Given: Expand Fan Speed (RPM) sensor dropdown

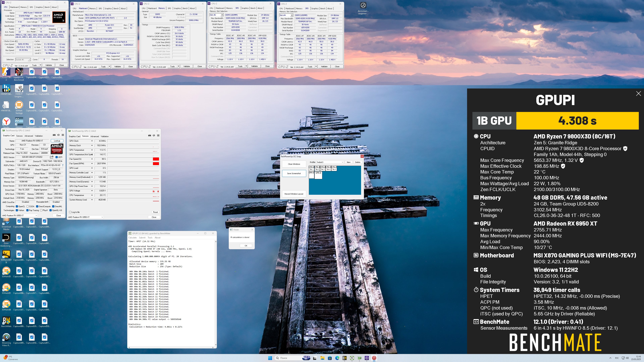Looking at the screenshot, I should pos(92,164).
